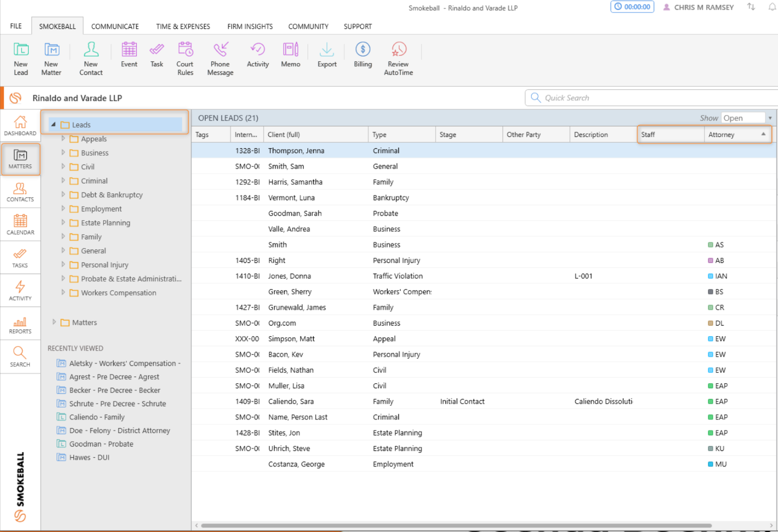Sort by the Staff column
Screen dimensions: 778x532
(x=671, y=135)
